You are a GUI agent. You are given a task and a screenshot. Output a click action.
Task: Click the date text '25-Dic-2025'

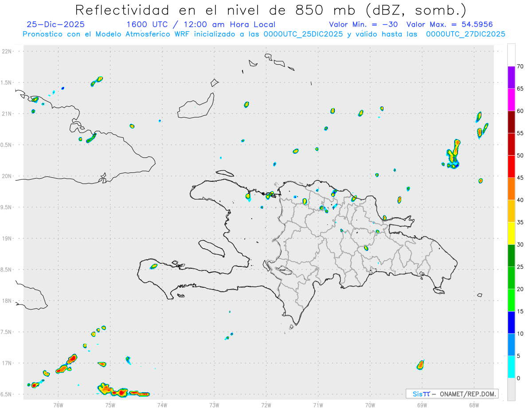click(55, 24)
